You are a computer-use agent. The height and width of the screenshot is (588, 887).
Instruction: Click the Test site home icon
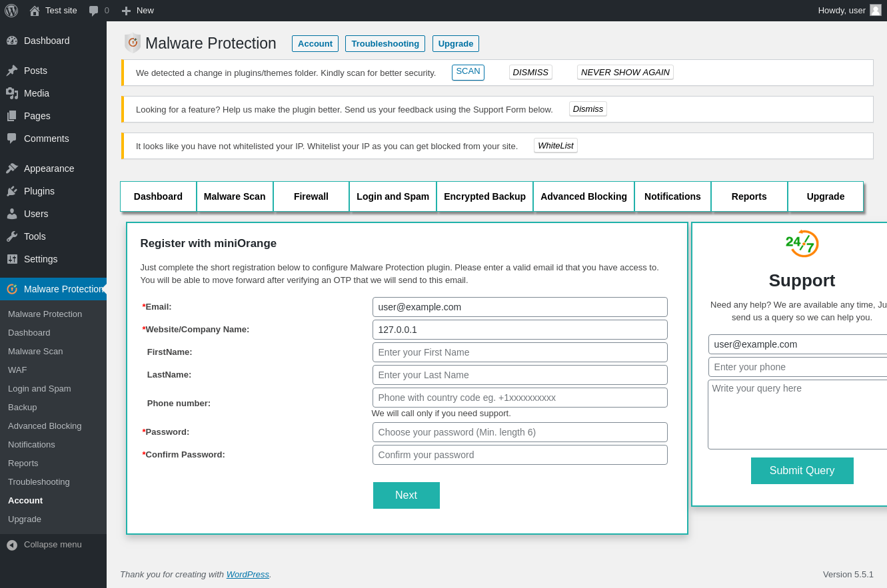35,11
